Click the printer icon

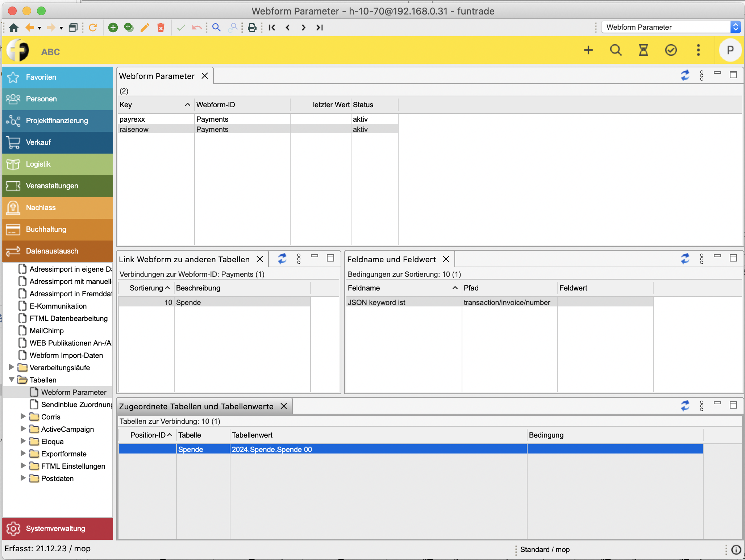(252, 28)
